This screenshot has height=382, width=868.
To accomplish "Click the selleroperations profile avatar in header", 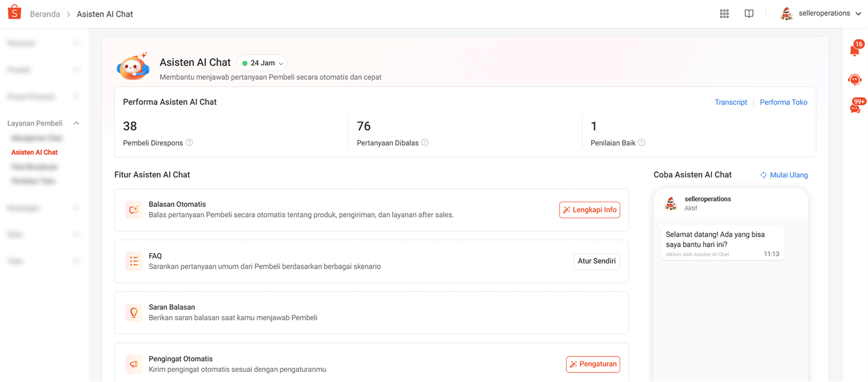I will 787,14.
